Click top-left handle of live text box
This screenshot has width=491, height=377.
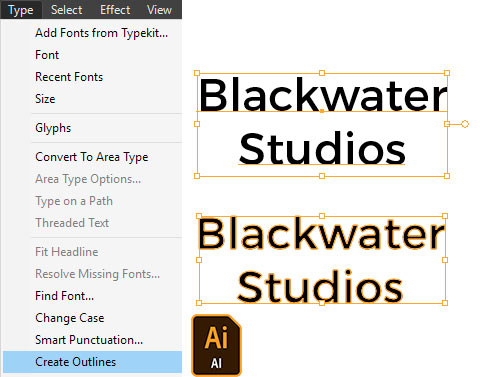click(x=197, y=73)
